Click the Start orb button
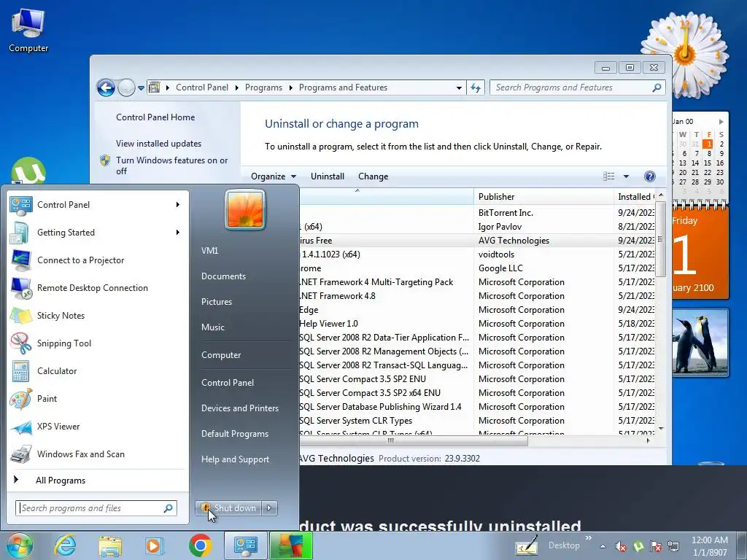The height and width of the screenshot is (560, 747). pyautogui.click(x=19, y=545)
